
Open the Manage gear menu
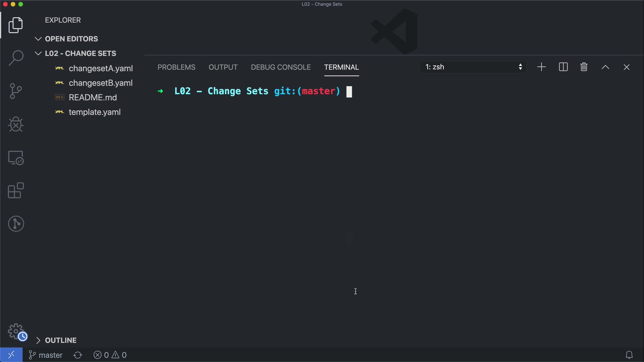pos(16,331)
